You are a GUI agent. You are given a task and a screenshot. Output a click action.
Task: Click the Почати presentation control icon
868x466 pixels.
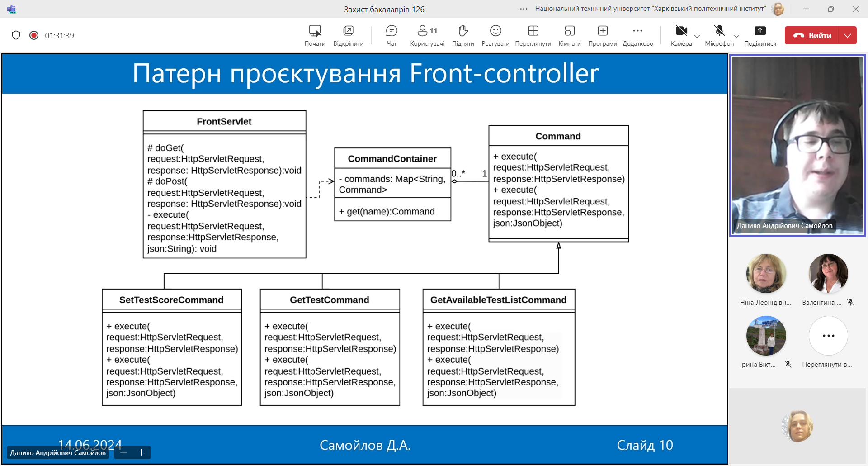coord(315,35)
